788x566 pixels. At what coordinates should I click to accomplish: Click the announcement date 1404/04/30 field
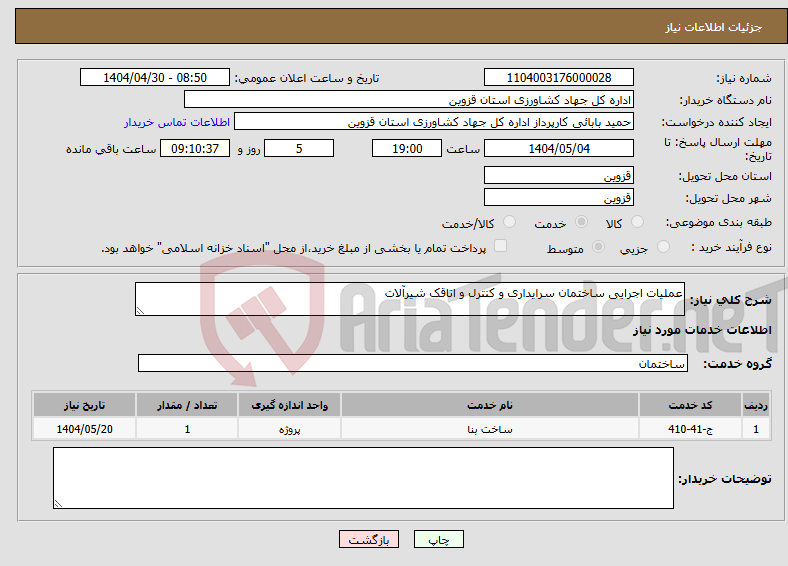pos(155,77)
